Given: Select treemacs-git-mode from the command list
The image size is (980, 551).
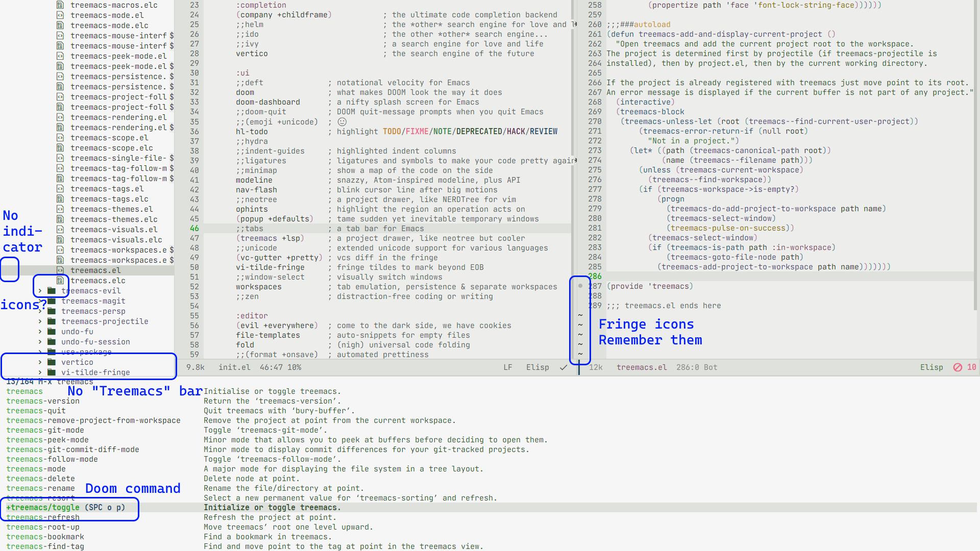Looking at the screenshot, I should [45, 430].
